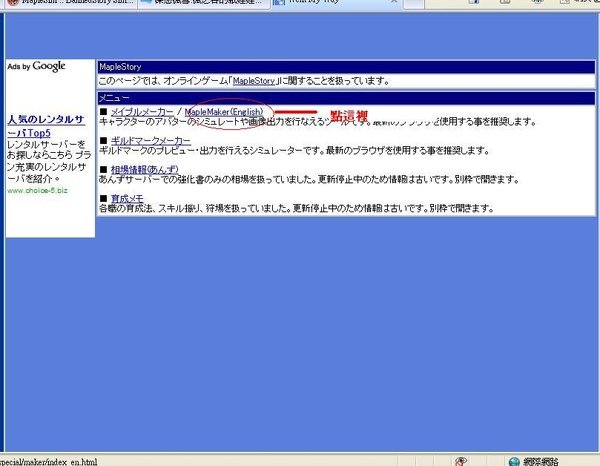The height and width of the screenshot is (466, 600).
Task: Click the メニュー section header bar
Action: click(x=346, y=98)
